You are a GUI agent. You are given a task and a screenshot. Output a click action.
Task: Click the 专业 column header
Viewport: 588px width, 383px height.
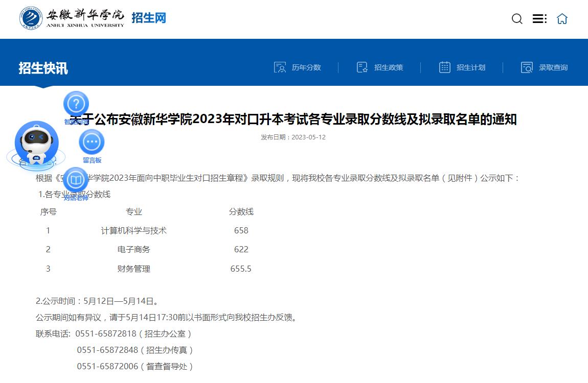[x=134, y=212]
